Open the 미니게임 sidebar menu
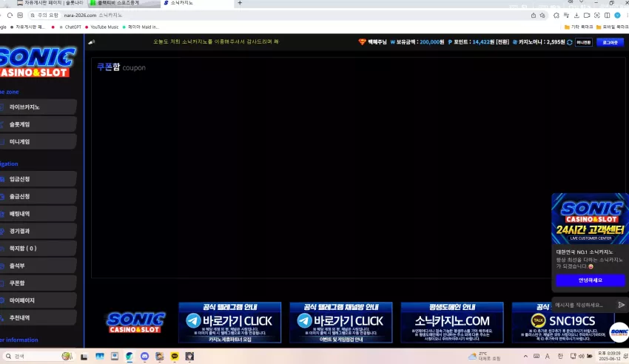Image resolution: width=629 pixels, height=364 pixels. pos(38,141)
